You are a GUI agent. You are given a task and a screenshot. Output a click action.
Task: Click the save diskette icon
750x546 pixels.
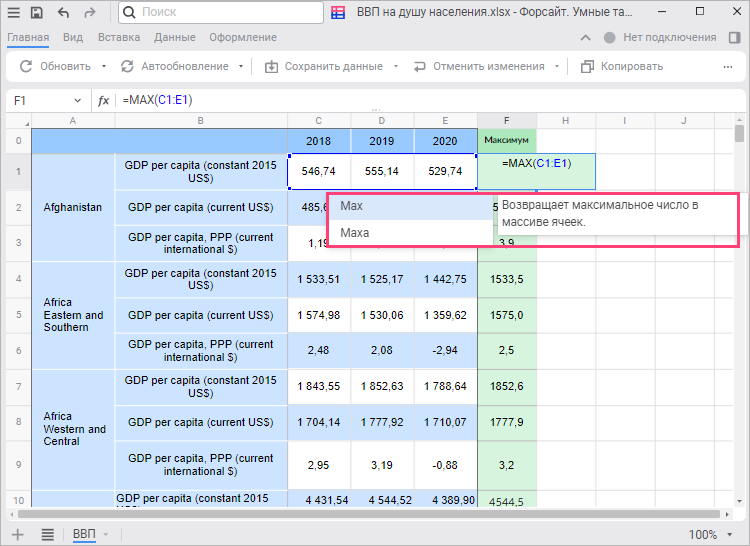coord(37,13)
